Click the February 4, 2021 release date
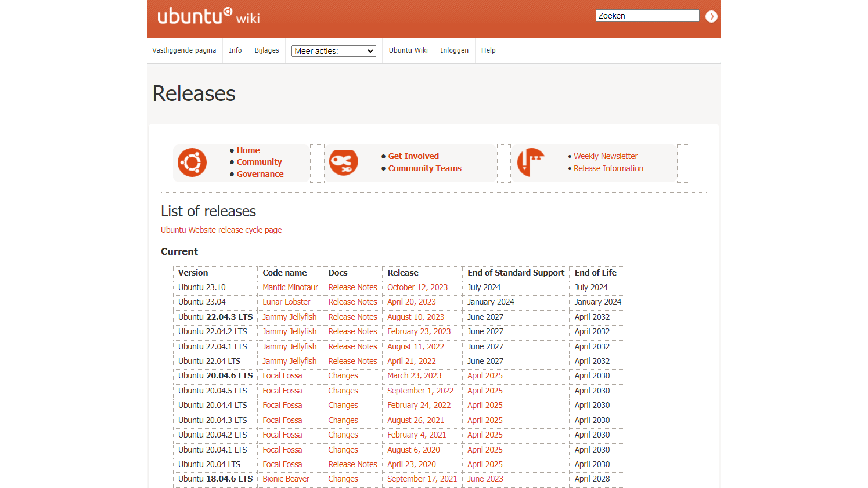The width and height of the screenshot is (868, 488). (417, 435)
